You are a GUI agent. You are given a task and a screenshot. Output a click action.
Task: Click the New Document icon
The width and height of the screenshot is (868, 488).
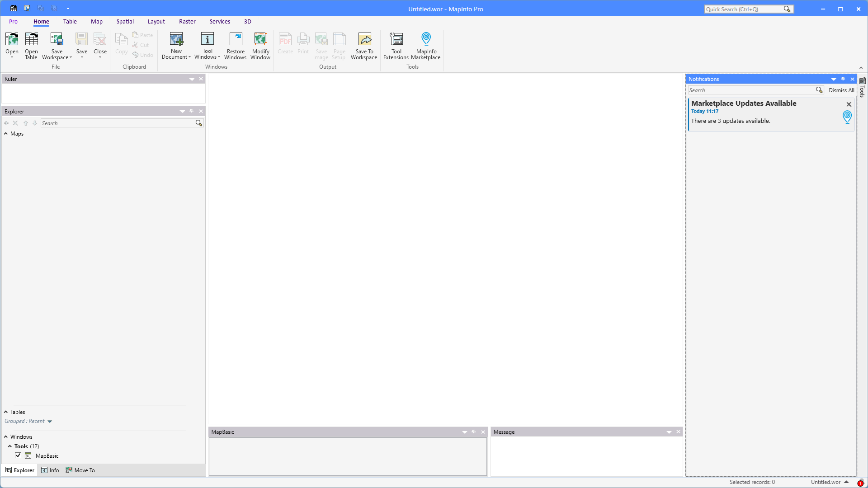176,40
